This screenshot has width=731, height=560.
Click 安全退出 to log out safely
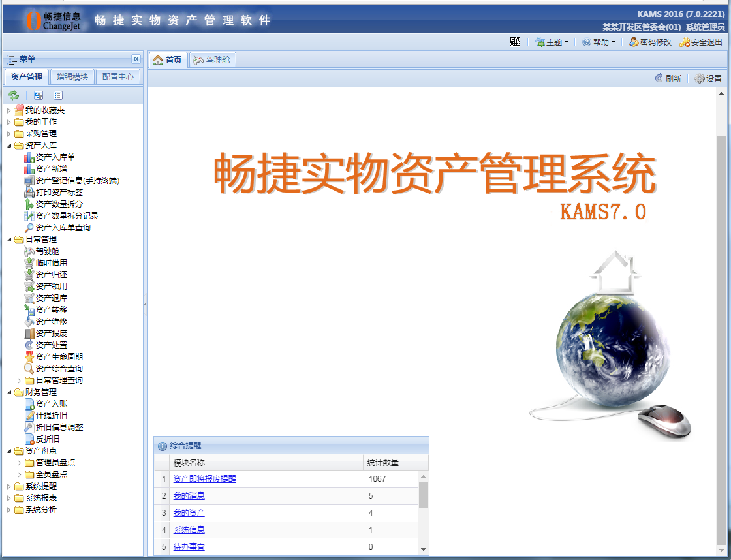coord(700,41)
